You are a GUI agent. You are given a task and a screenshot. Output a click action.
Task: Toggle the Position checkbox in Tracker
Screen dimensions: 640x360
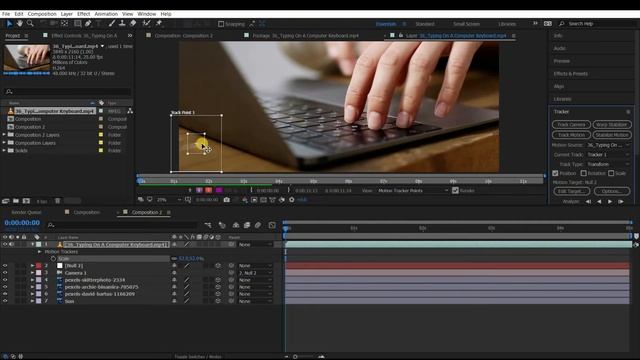click(x=555, y=173)
